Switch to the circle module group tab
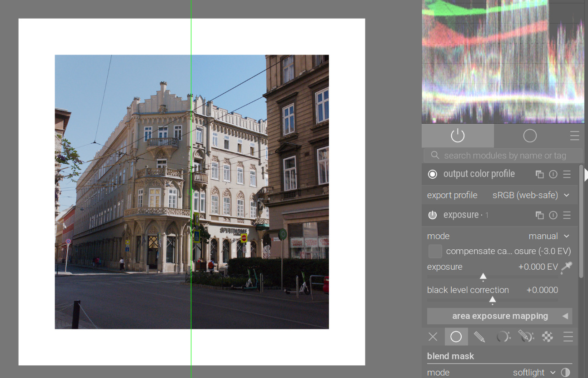Image resolution: width=588 pixels, height=378 pixels. point(530,136)
